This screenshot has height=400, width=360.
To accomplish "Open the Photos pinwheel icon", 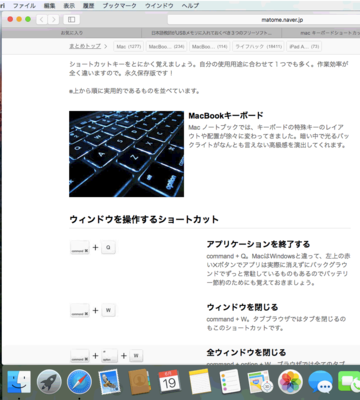I will (290, 382).
